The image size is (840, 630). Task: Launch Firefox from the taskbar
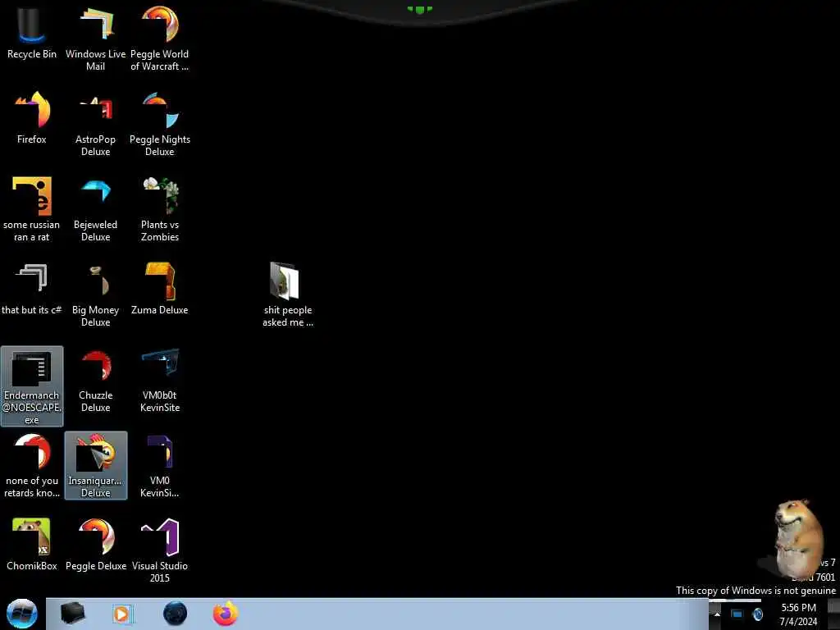[226, 614]
